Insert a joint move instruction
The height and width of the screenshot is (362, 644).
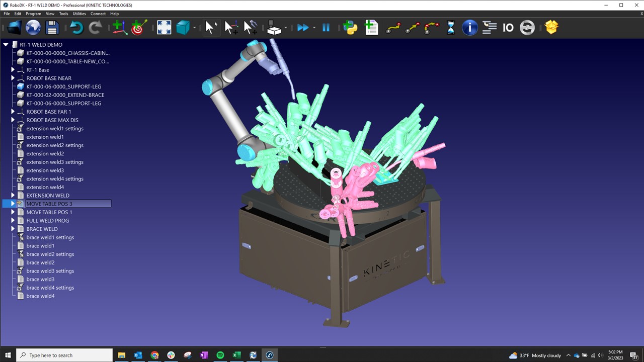pos(392,28)
